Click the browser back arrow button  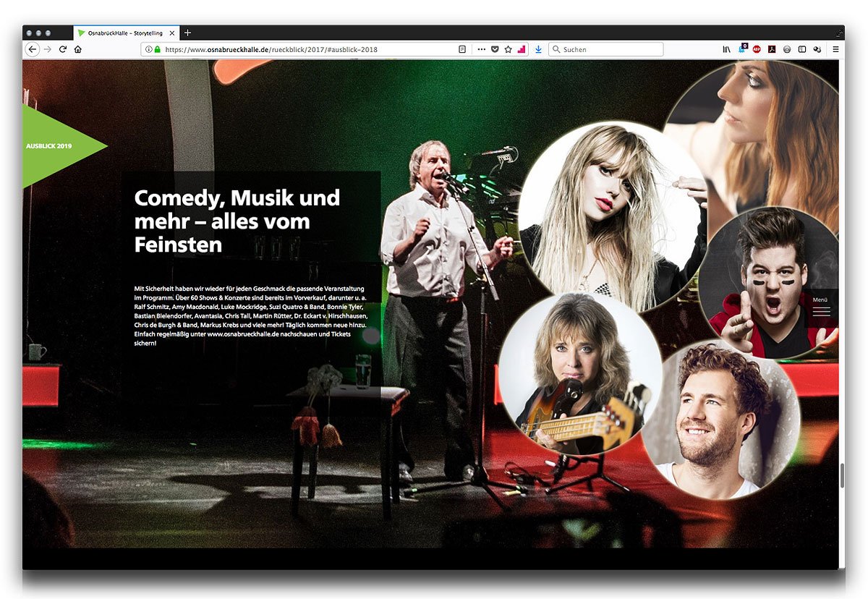point(32,49)
